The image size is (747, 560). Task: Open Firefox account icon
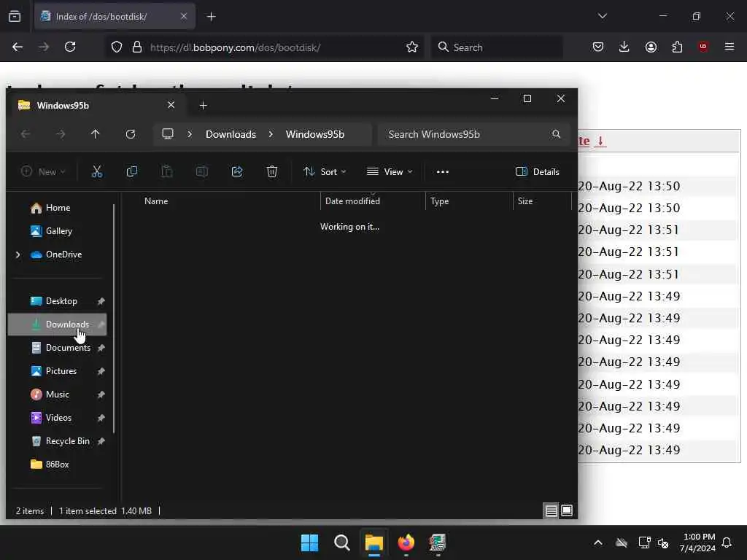click(651, 47)
